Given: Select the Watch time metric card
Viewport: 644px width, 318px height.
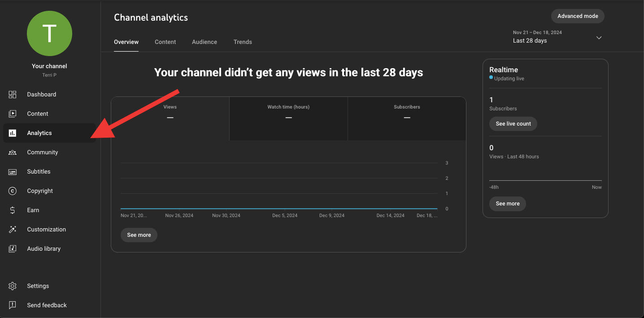Looking at the screenshot, I should pyautogui.click(x=288, y=118).
